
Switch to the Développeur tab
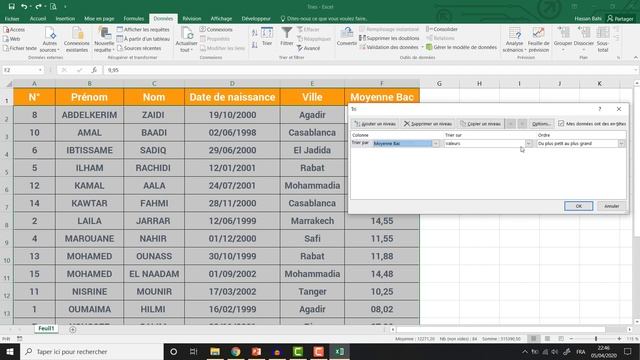pos(256,19)
